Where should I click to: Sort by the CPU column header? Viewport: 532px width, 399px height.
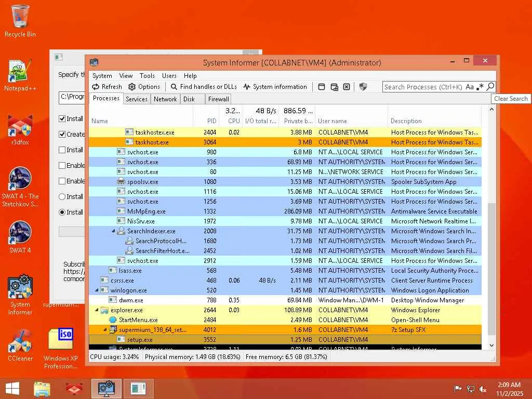pos(231,116)
